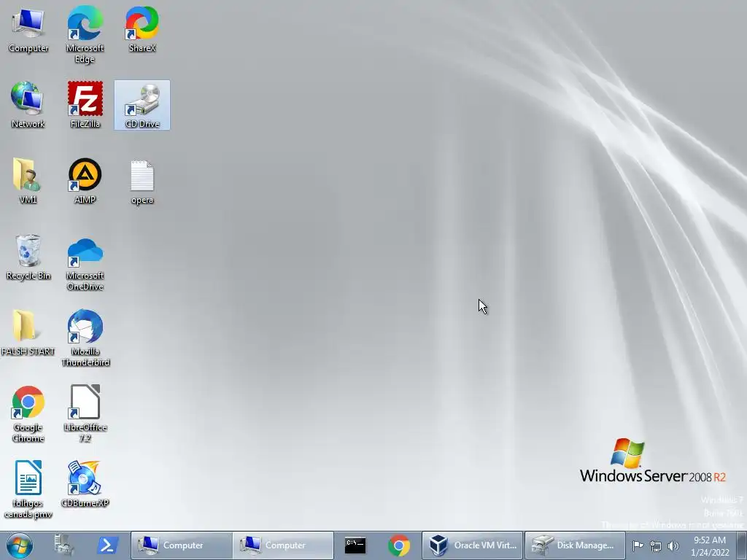
Task: Select the VM1 folder icon
Action: click(x=28, y=181)
